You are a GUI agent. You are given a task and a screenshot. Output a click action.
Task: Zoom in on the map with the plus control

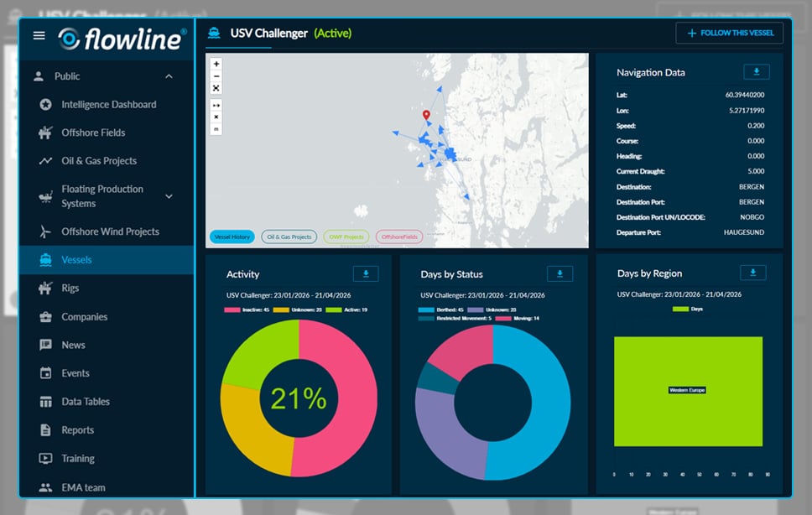tap(214, 64)
